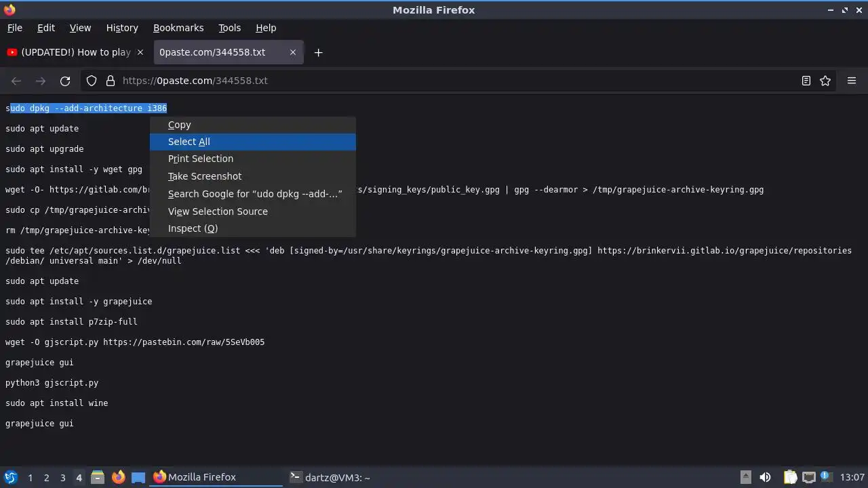Close the YouTube How to play tab

click(140, 52)
